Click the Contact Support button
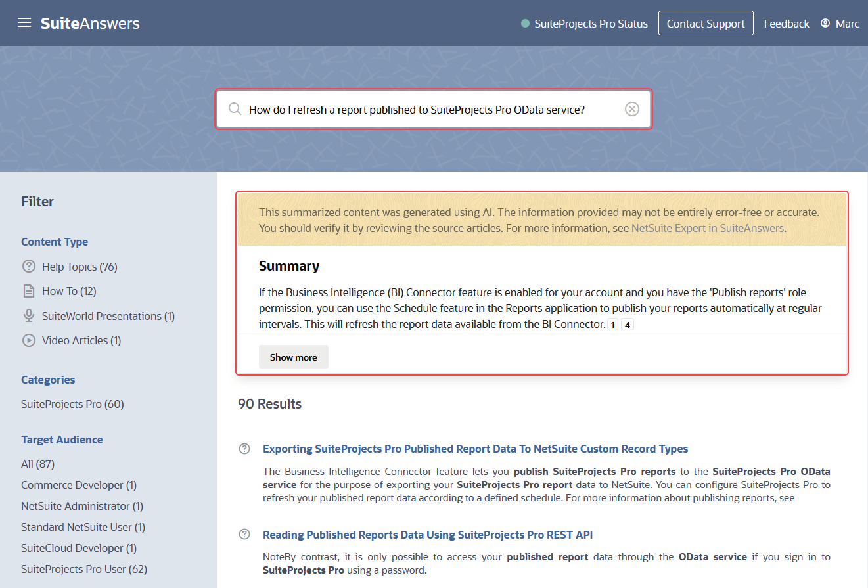Screen dimensions: 868x588 [706, 24]
